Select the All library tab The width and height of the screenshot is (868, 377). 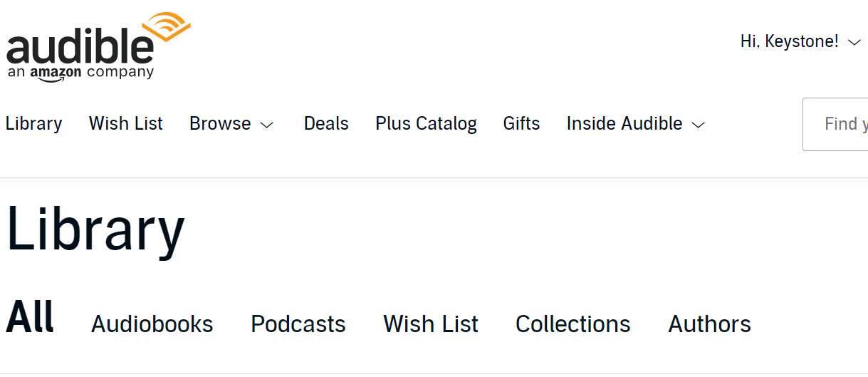click(x=30, y=318)
